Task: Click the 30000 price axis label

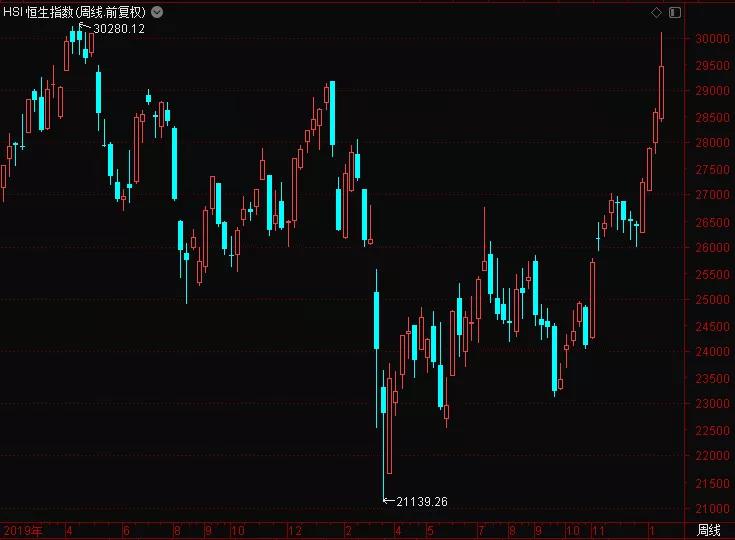Action: tap(712, 39)
